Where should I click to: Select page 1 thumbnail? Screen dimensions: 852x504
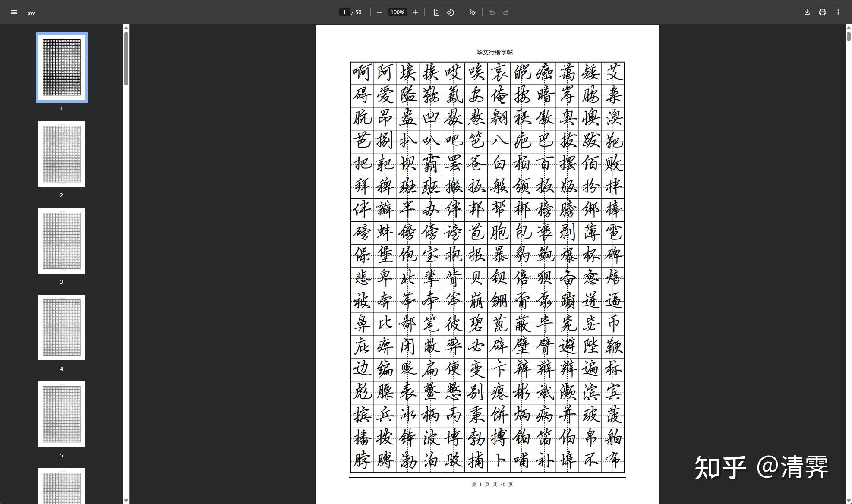[x=62, y=67]
